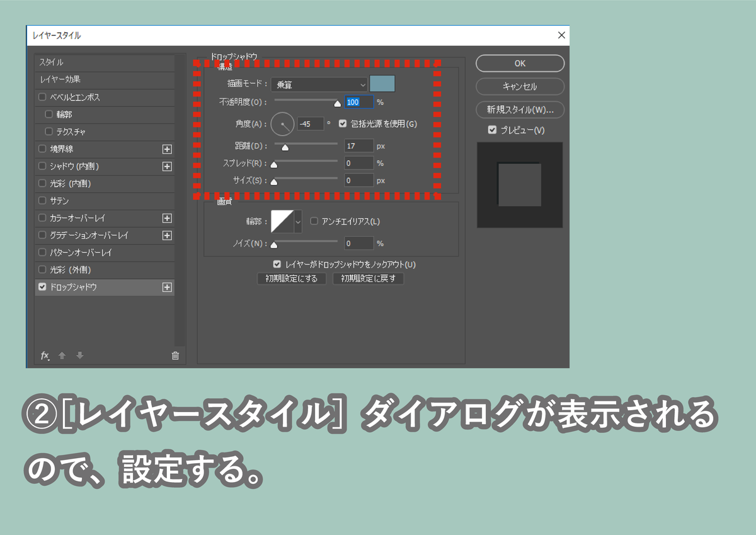The height and width of the screenshot is (535, 756).
Task: Click the ノイズ value field
Action: point(359,243)
